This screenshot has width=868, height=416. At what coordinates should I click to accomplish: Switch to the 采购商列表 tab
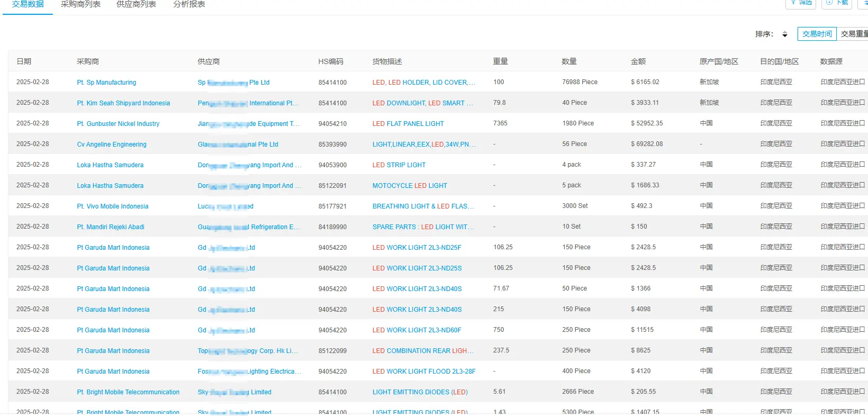pyautogui.click(x=80, y=5)
